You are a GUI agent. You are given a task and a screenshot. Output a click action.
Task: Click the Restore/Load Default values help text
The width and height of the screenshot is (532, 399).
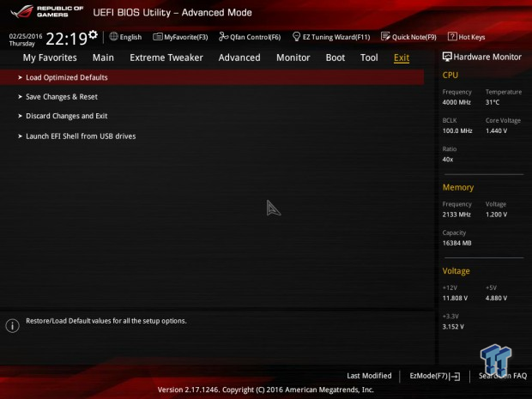106,321
